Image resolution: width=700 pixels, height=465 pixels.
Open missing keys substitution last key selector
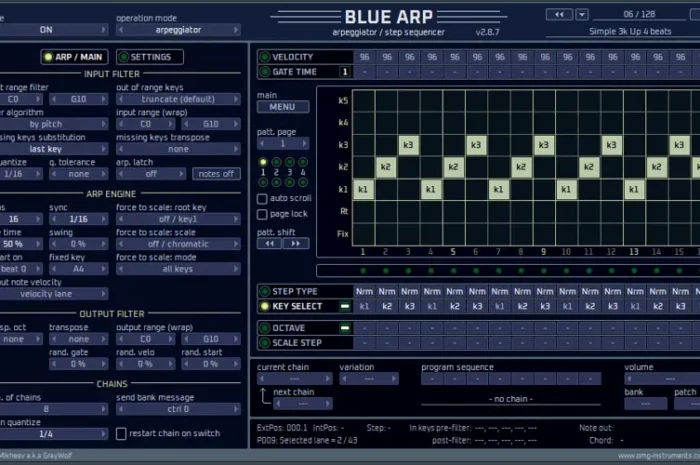(x=53, y=149)
